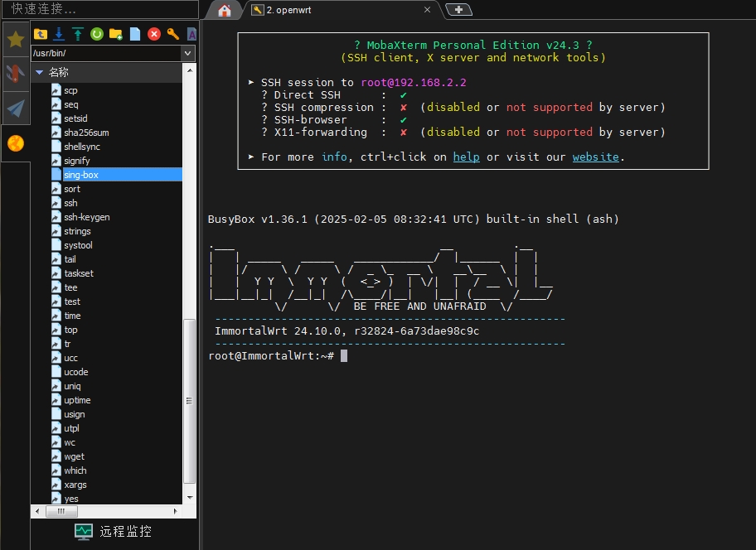
Task: Select the wget file
Action: pos(74,456)
